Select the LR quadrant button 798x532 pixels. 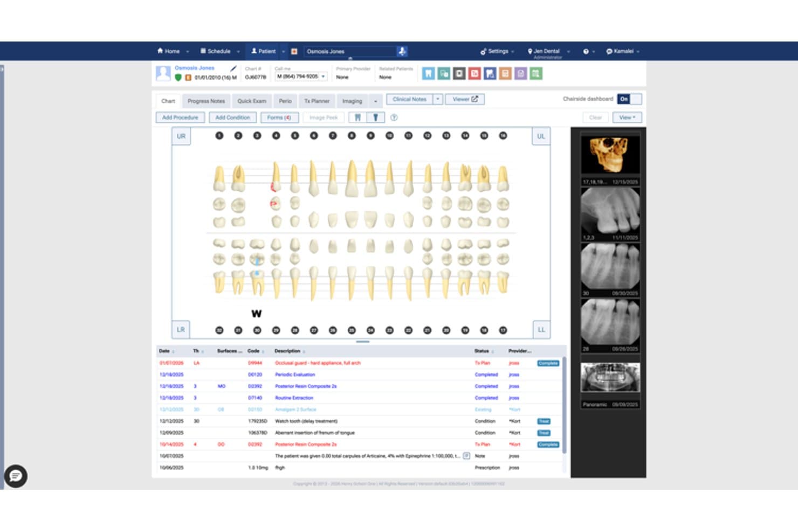pos(181,329)
